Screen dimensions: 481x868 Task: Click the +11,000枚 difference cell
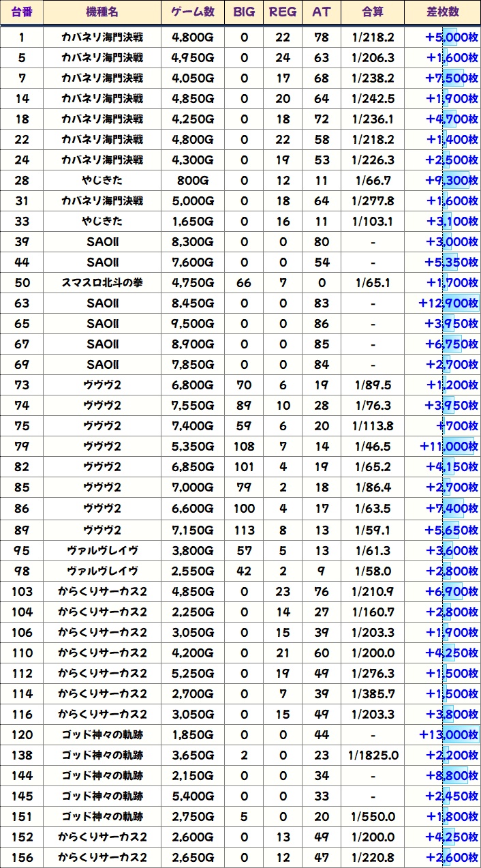coord(443,447)
